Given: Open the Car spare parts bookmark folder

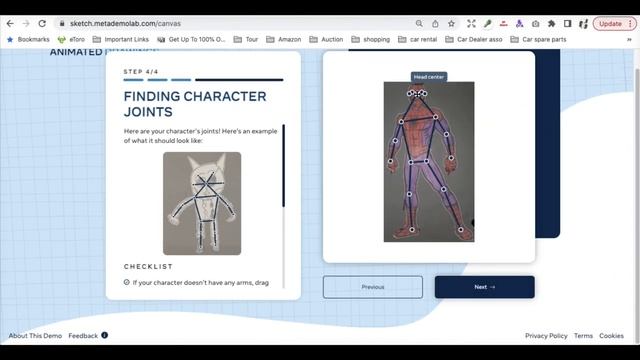Looking at the screenshot, I should (538, 40).
